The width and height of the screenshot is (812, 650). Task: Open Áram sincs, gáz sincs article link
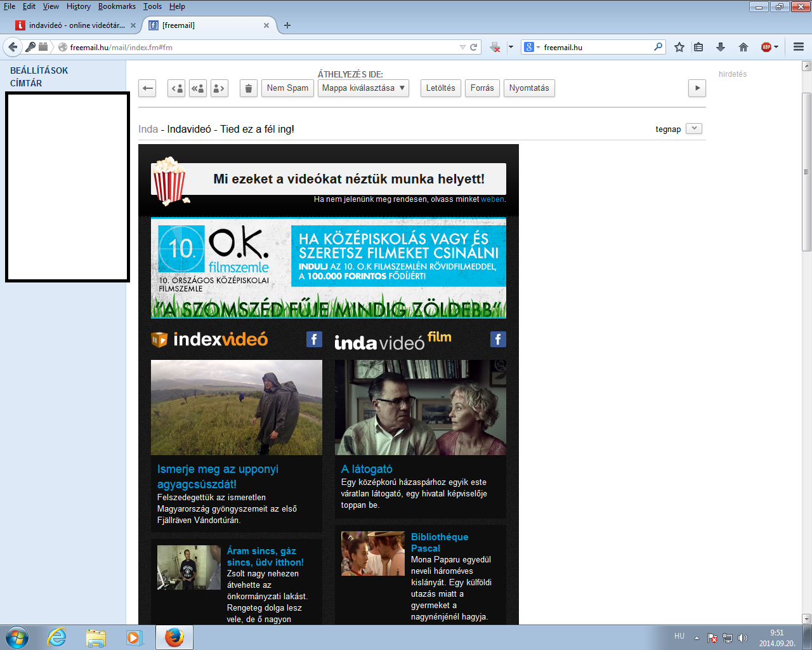pyautogui.click(x=265, y=557)
